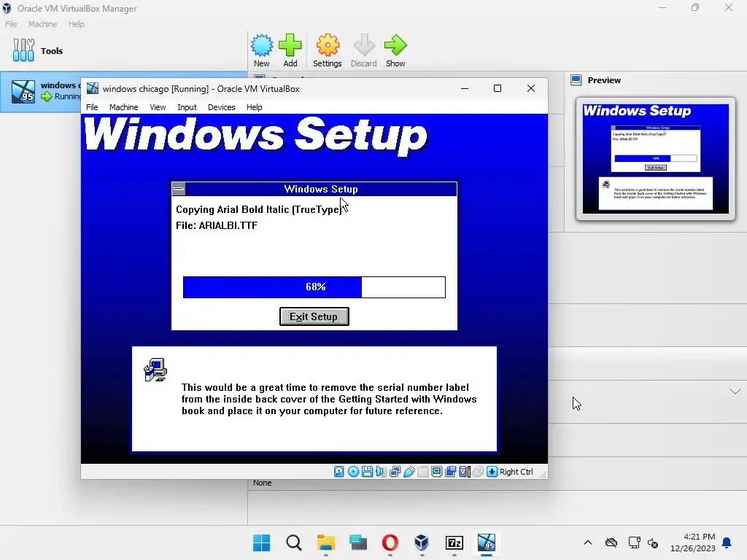The image size is (747, 560).
Task: Click the Discard toolbar icon
Action: tap(363, 50)
